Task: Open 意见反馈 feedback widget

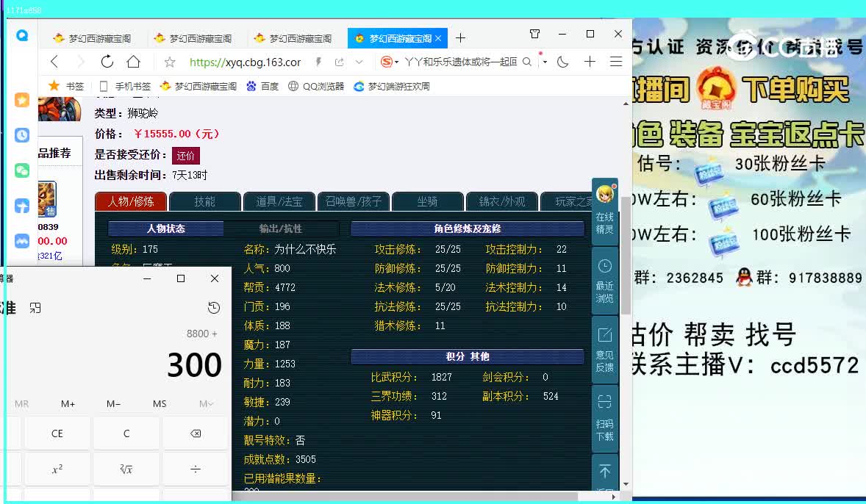Action: pos(605,350)
